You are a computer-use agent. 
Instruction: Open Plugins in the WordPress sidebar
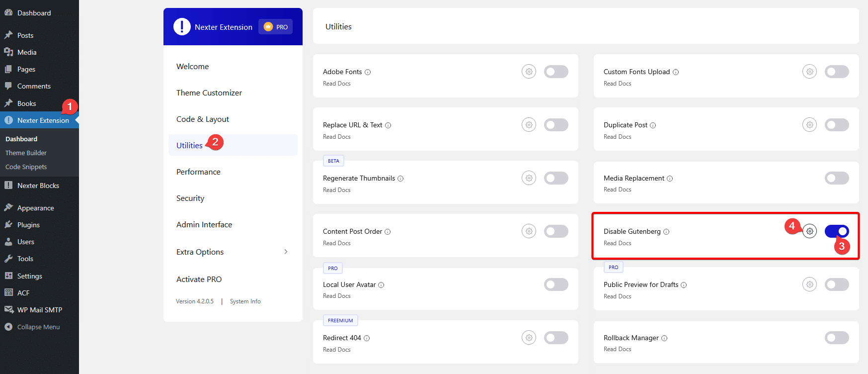click(28, 225)
